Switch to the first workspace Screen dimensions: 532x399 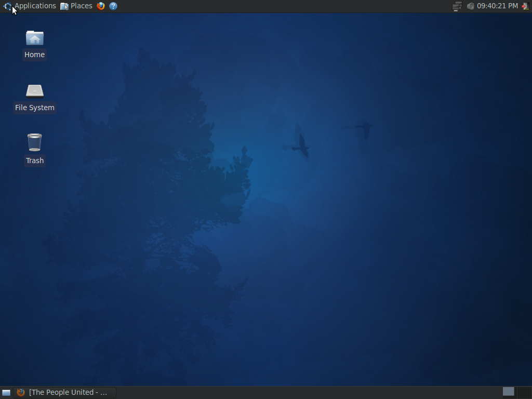(509, 392)
